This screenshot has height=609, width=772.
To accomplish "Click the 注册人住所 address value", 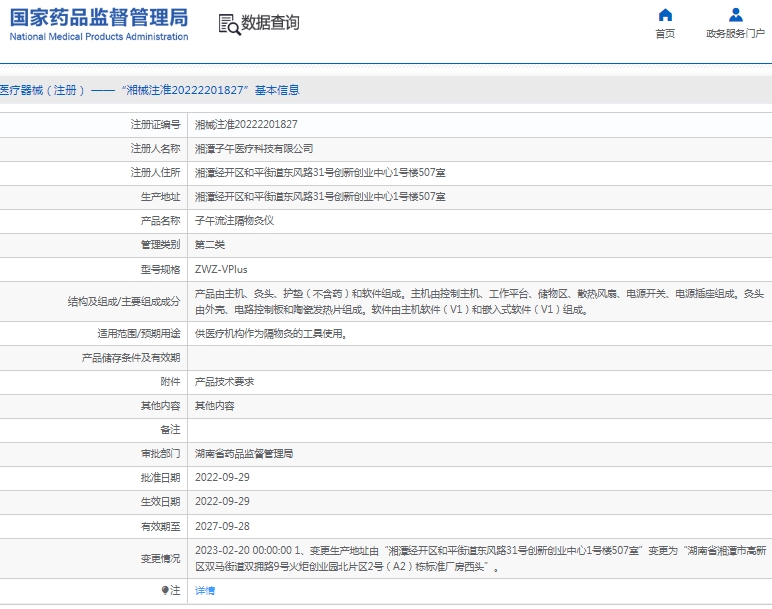I will [320, 173].
